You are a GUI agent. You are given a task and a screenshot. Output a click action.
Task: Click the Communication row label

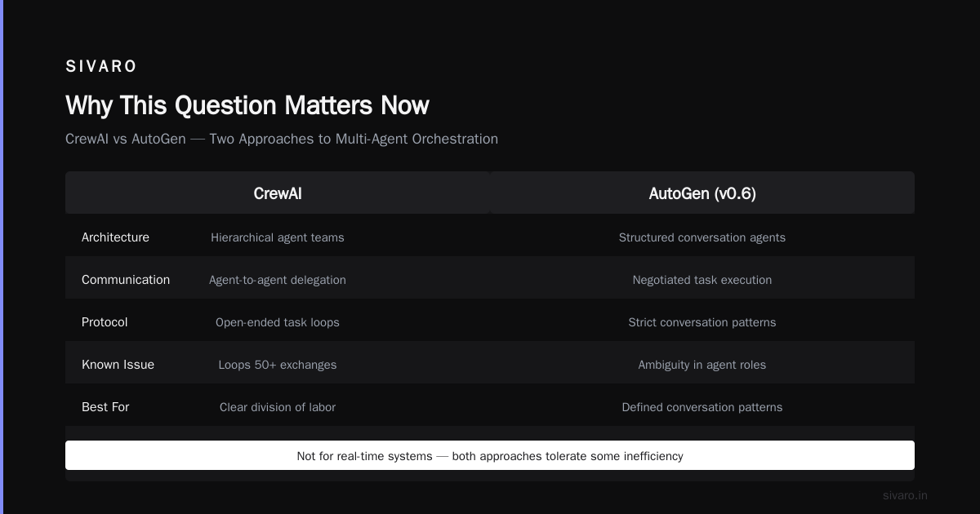pos(126,280)
